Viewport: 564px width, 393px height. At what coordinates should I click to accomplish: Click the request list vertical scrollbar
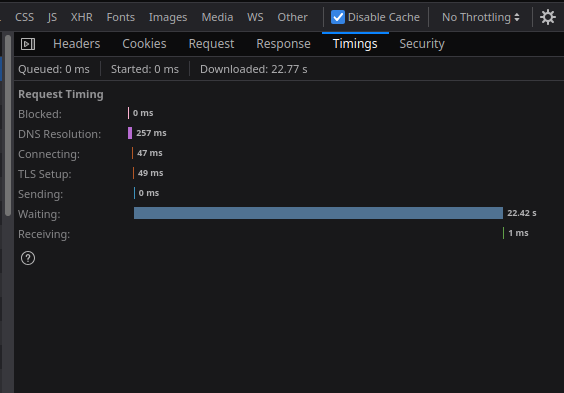[8, 125]
